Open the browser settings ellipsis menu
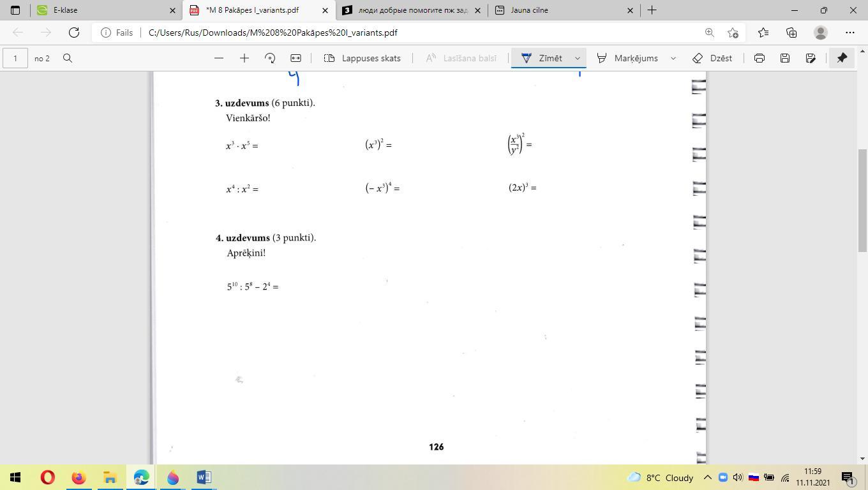 pyautogui.click(x=849, y=33)
